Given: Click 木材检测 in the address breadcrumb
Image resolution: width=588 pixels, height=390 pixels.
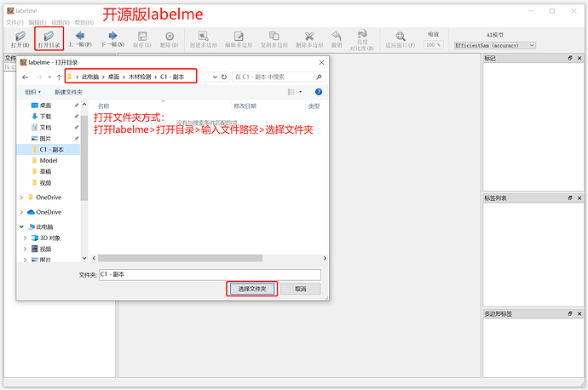Looking at the screenshot, I should (x=140, y=77).
